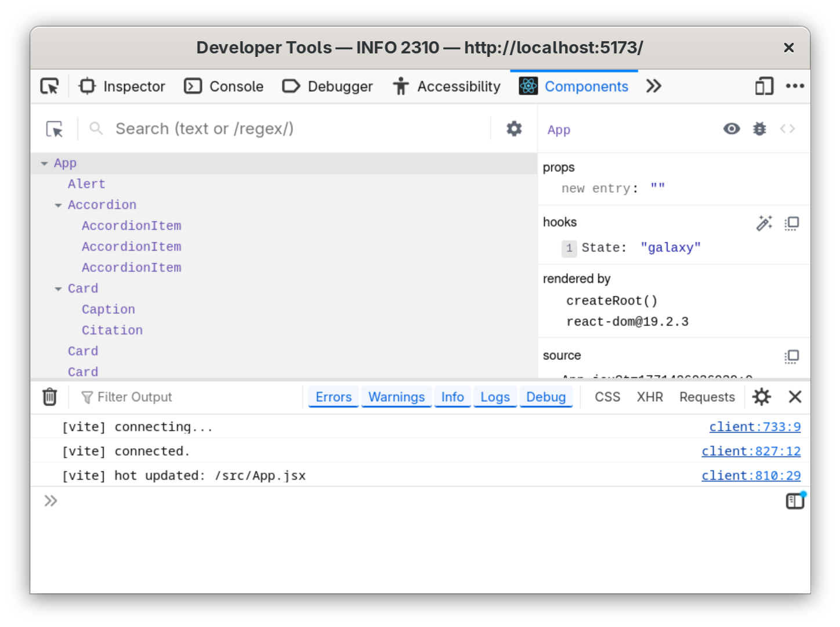Show more tools with double chevron

click(x=654, y=87)
